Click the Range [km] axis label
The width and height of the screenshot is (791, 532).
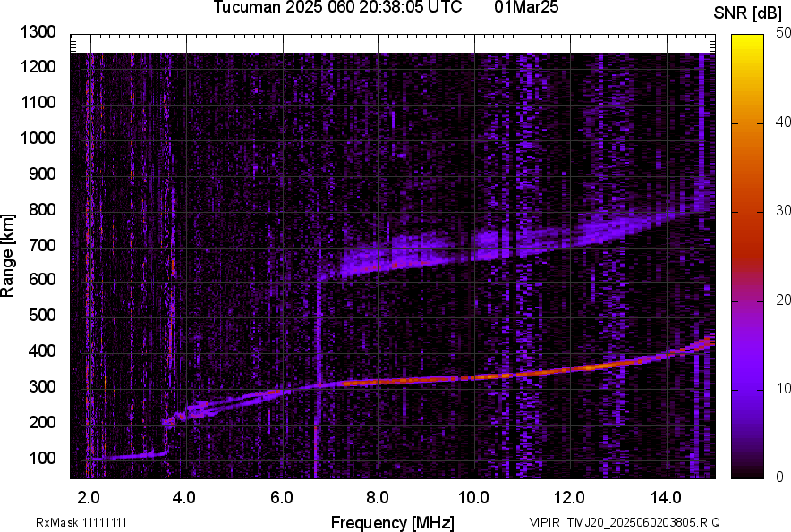tap(8, 259)
